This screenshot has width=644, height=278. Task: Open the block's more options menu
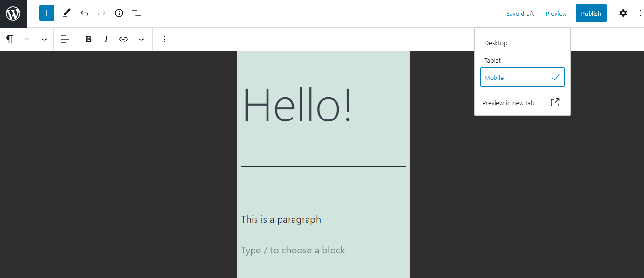click(x=164, y=39)
